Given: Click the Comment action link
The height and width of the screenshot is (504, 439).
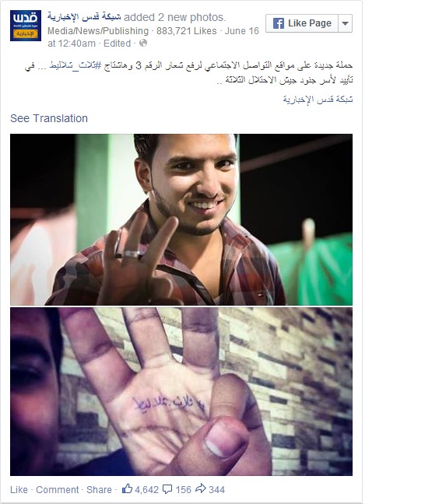Looking at the screenshot, I should click(x=58, y=489).
